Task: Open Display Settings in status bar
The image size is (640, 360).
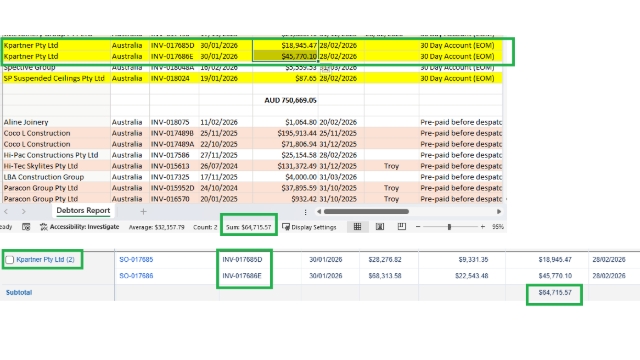Action: [x=309, y=227]
